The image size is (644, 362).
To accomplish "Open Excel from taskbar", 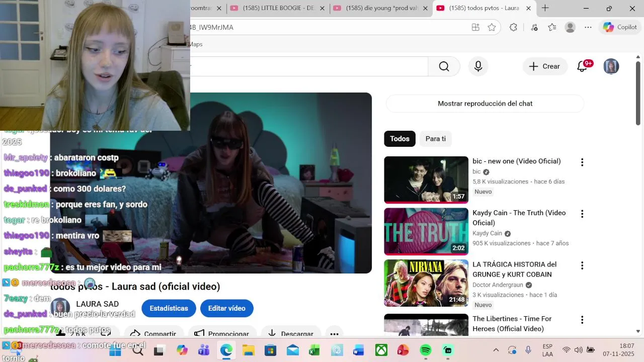I will pyautogui.click(x=314, y=350).
